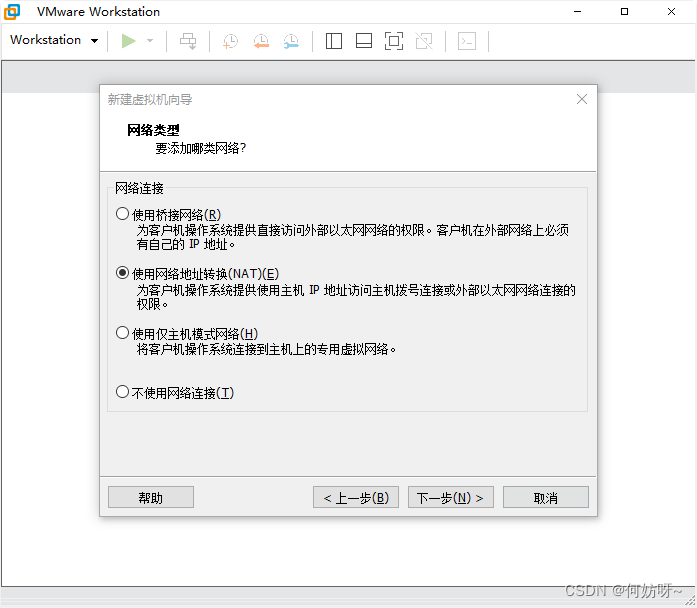The image size is (697, 608).
Task: Toggle the thumbnail bar view icon
Action: coord(364,41)
